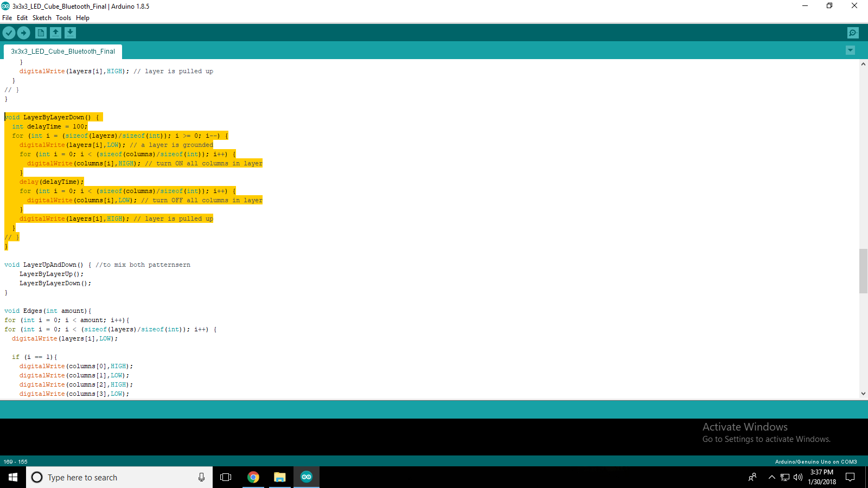This screenshot has width=868, height=488.
Task: Open the Edit menu
Action: point(22,18)
